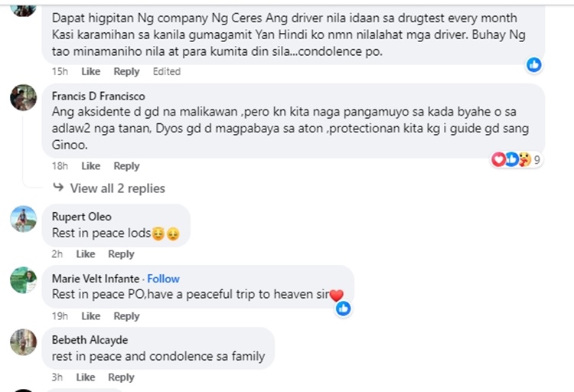Viewport: 574px width, 392px height.
Task: Open the heart reaction on Francis's comment
Action: 498,159
